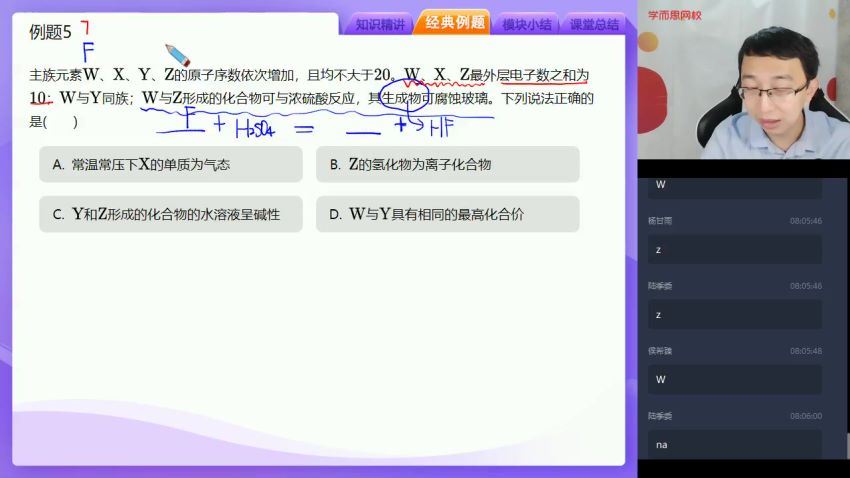Go to the 课堂总结 tab
This screenshot has height=478, width=850.
[594, 24]
